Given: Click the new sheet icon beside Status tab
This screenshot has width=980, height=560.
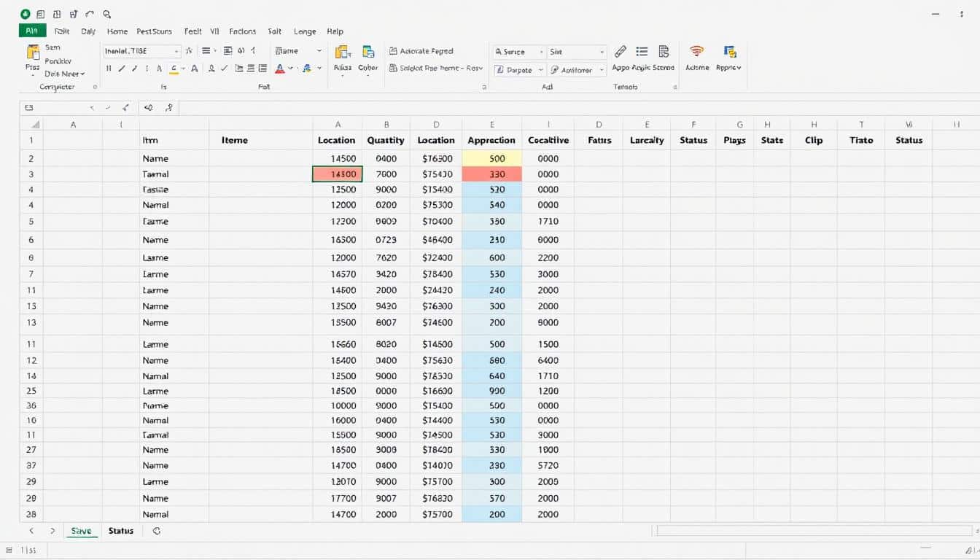Looking at the screenshot, I should 157,531.
